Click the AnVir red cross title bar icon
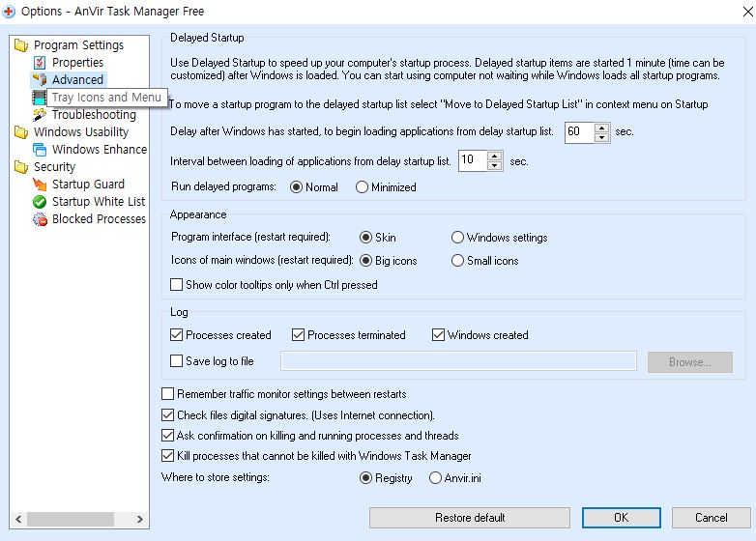 click(x=9, y=11)
